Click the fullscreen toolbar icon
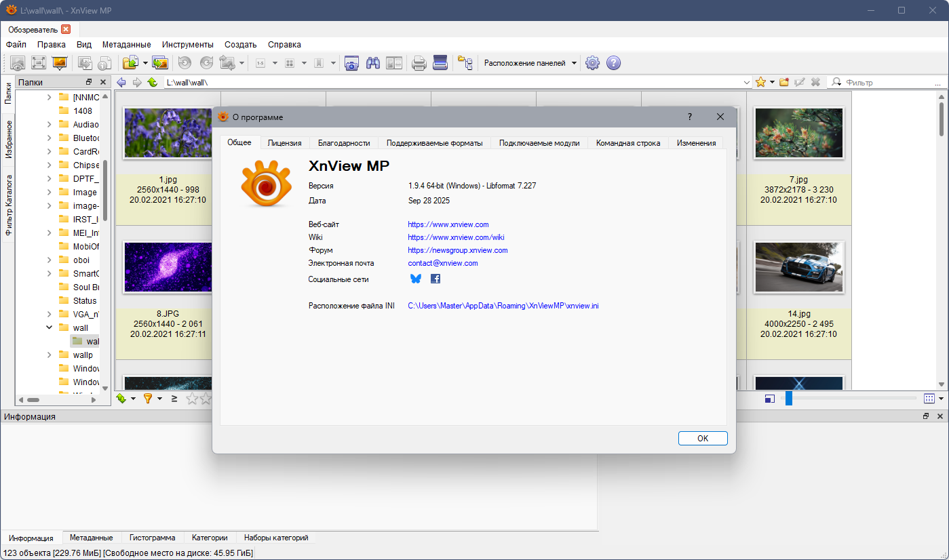Image resolution: width=949 pixels, height=560 pixels. tap(39, 63)
